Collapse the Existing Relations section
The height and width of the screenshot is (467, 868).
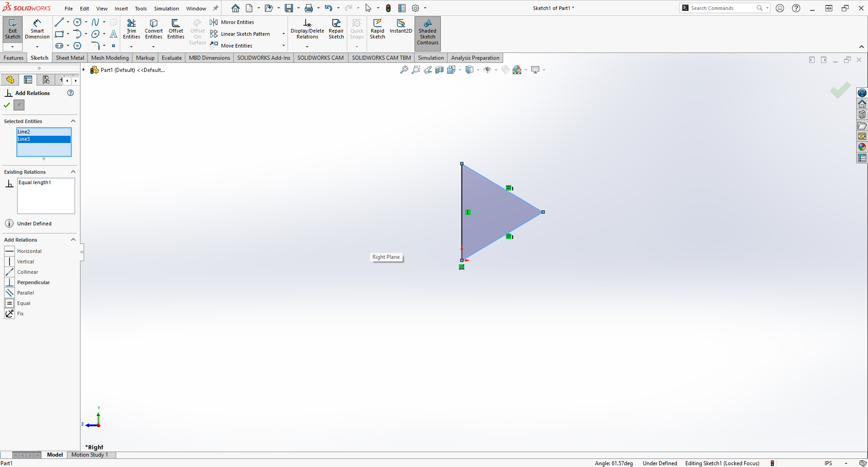[x=73, y=172]
